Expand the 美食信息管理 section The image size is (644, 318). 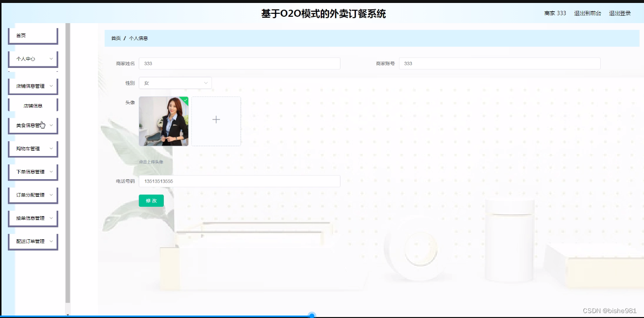click(32, 125)
